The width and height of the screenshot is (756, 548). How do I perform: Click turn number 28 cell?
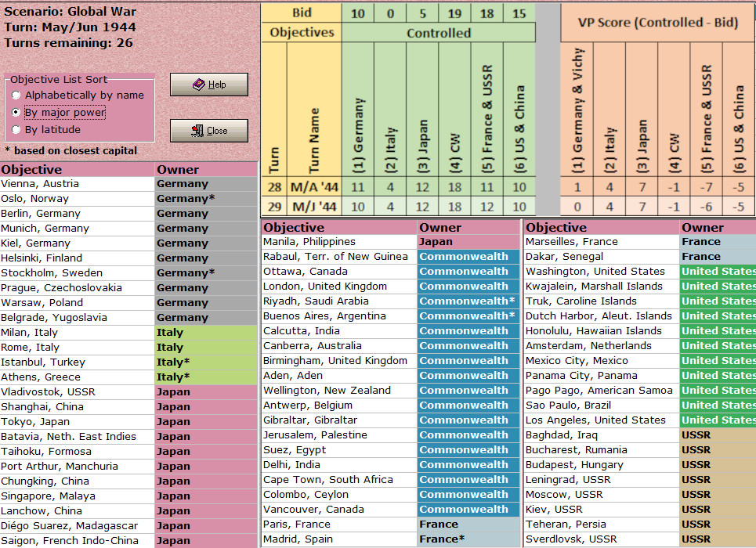[274, 187]
